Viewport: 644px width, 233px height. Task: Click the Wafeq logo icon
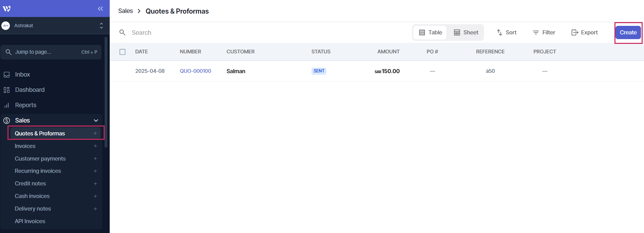(x=7, y=9)
